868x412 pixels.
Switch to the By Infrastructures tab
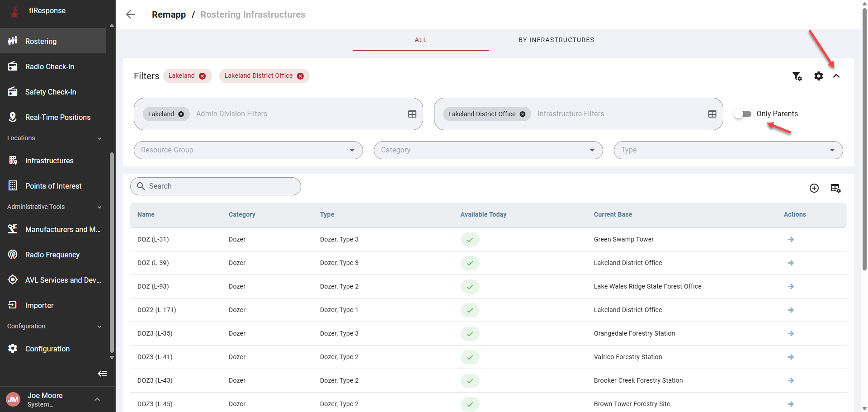[556, 40]
